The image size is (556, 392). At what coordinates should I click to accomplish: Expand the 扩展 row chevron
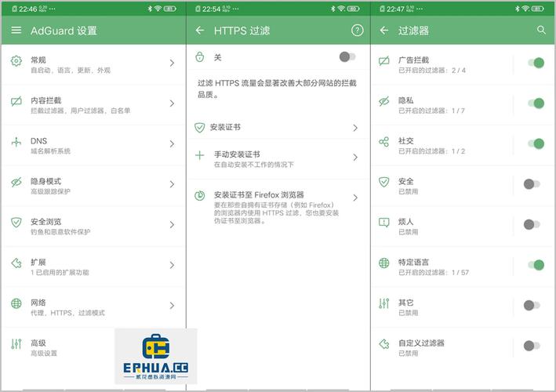click(x=172, y=265)
